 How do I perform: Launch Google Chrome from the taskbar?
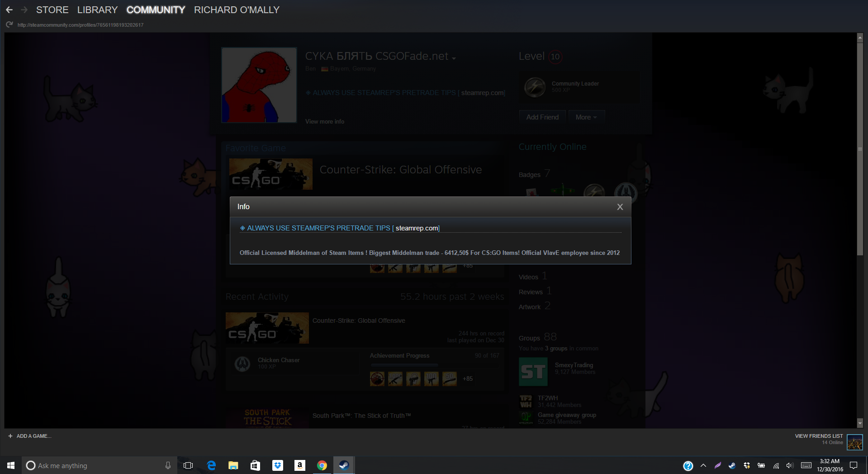tap(322, 465)
